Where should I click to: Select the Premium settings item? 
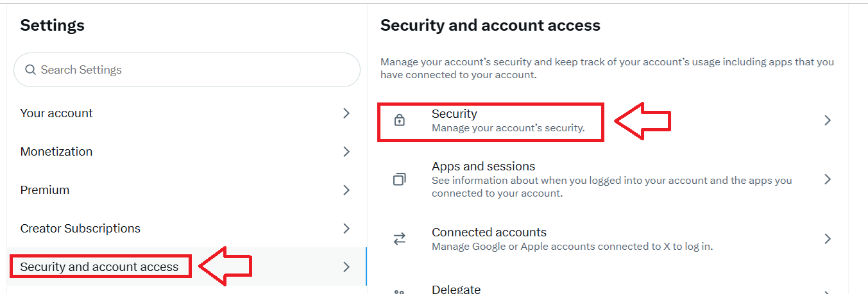click(45, 190)
